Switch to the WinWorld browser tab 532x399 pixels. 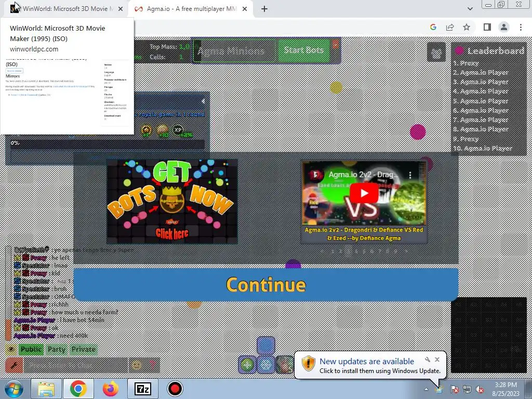coord(65,9)
